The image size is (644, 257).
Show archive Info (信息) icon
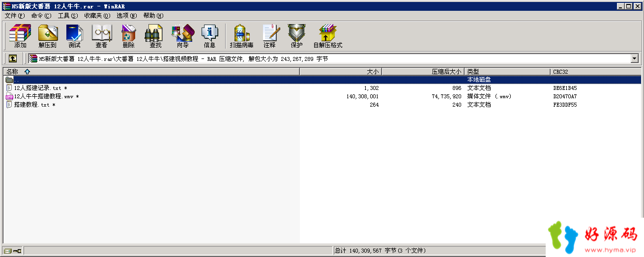point(209,36)
